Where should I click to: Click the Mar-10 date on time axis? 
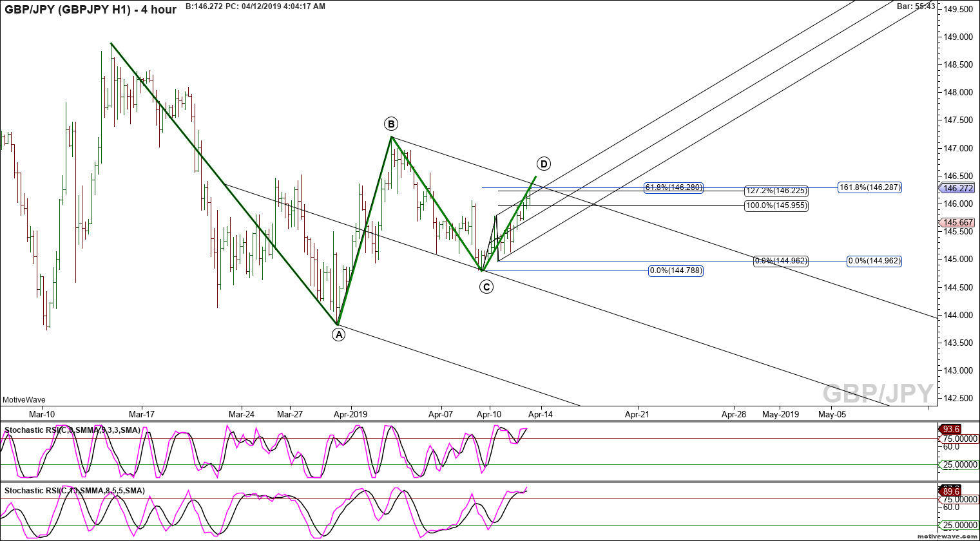coord(42,414)
